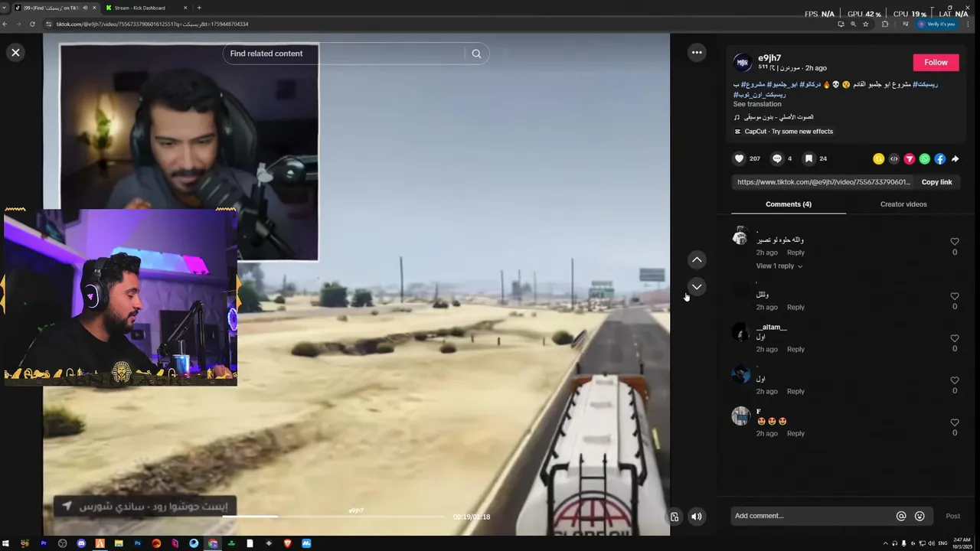Open Brave browser from the taskbar
Screen dimensions: 980x551
288,543
